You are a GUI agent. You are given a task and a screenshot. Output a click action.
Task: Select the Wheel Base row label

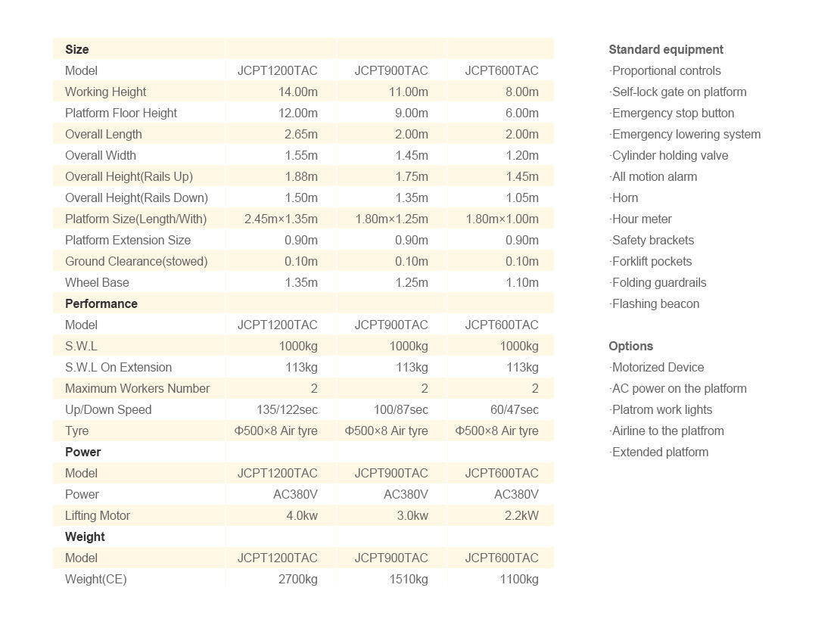(97, 282)
